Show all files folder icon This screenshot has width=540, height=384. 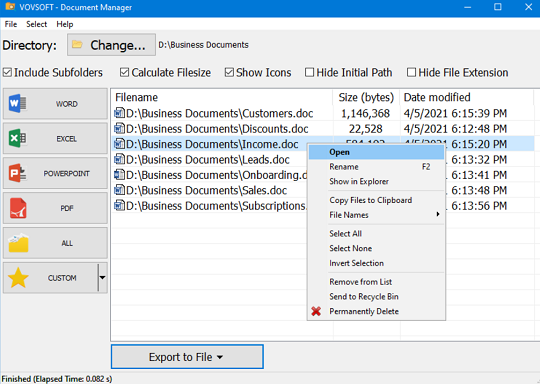pos(18,243)
